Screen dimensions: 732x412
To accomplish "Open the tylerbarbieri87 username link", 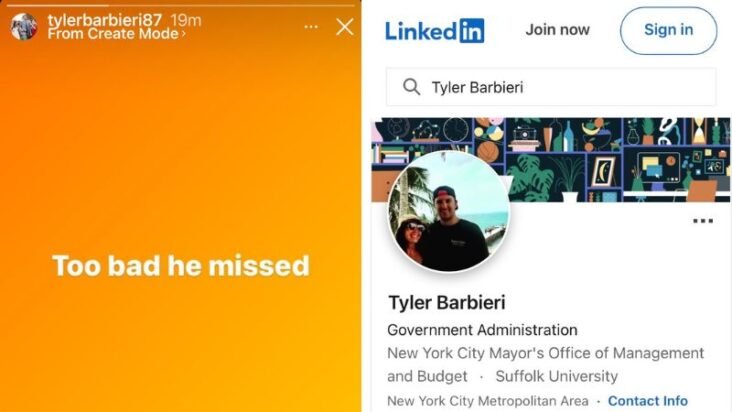I will click(105, 20).
